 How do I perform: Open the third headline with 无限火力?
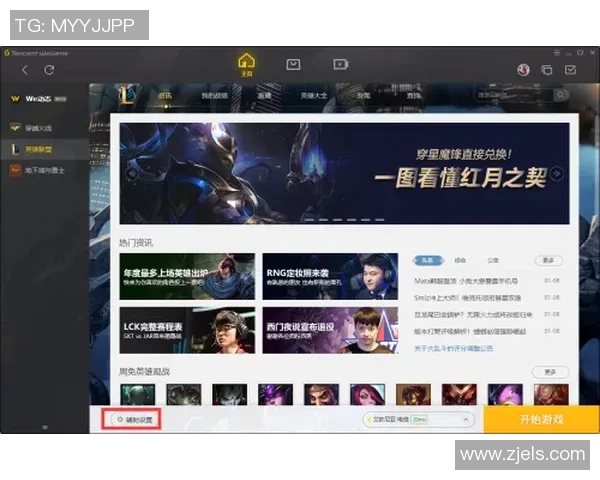pyautogui.click(x=473, y=315)
